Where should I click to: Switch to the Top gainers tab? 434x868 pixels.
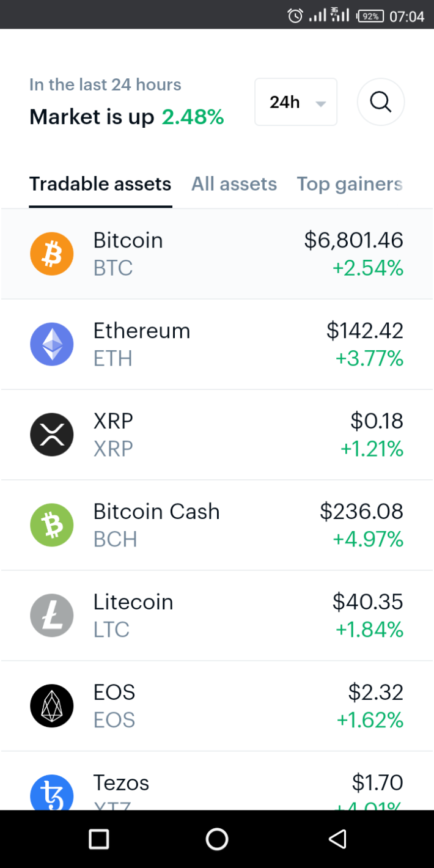click(x=350, y=184)
